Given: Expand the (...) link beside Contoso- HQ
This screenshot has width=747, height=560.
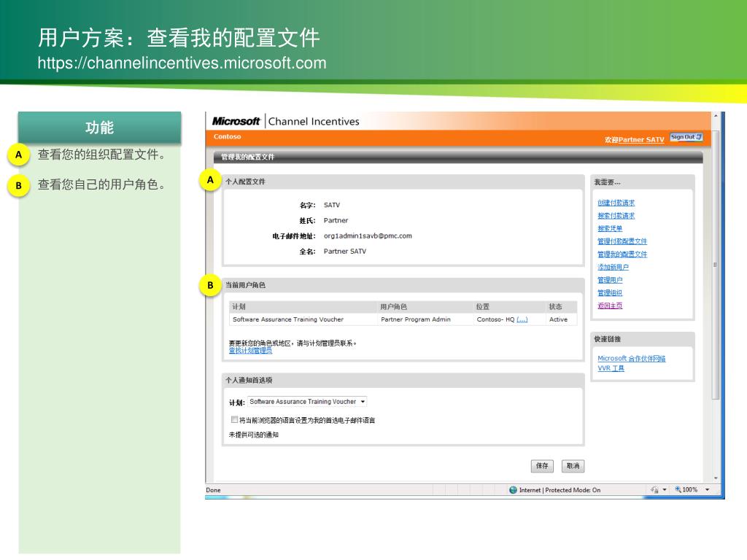Looking at the screenshot, I should click(x=522, y=319).
